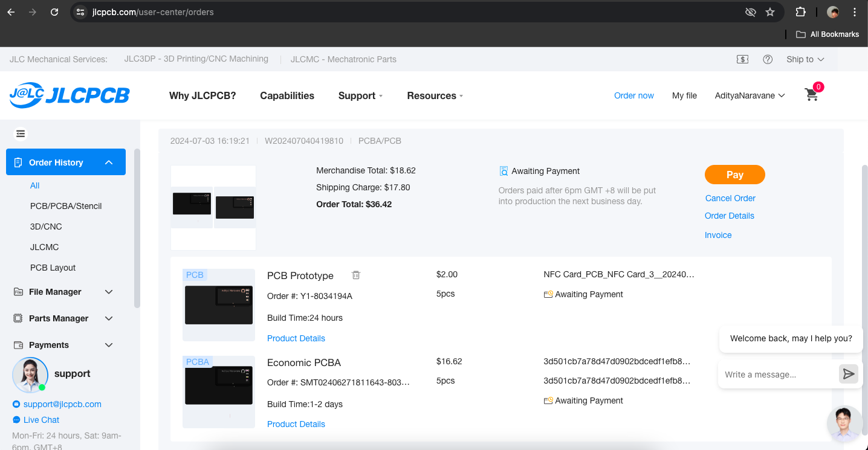This screenshot has width=868, height=450.
Task: Open the All Bookmarks folder
Action: 828,34
